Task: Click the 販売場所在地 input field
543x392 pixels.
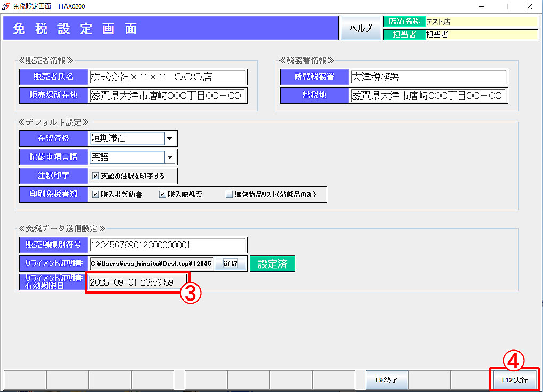Action: click(x=167, y=96)
